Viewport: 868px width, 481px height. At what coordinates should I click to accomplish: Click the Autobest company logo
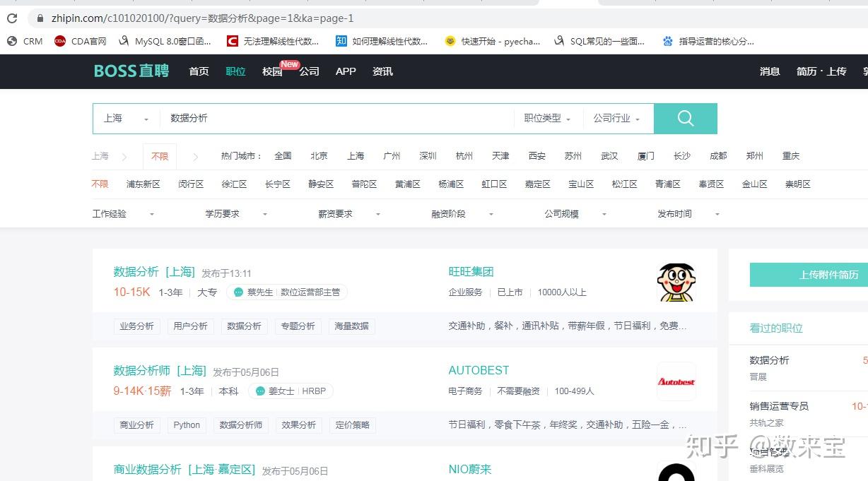click(676, 381)
